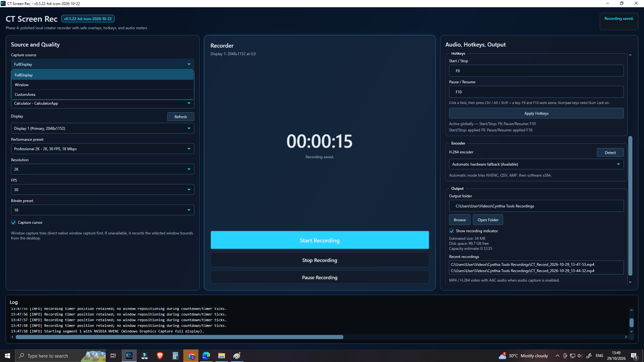
Task: Collapse the Capture source dropdown
Action: click(x=103, y=64)
